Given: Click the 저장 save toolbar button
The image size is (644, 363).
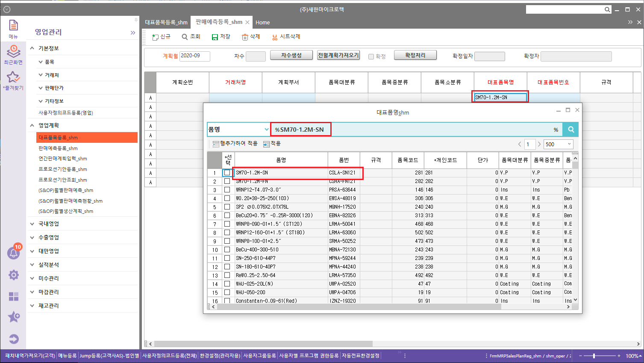Looking at the screenshot, I should point(221,37).
